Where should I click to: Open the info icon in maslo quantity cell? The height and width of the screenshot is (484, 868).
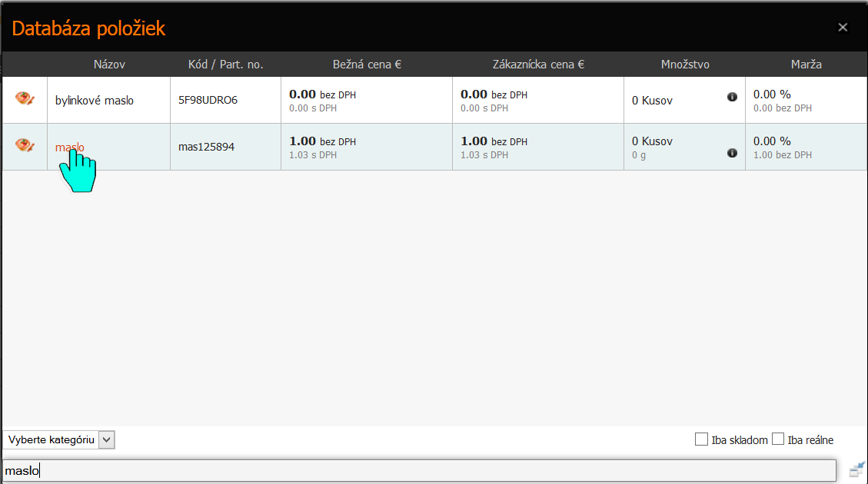pyautogui.click(x=732, y=153)
